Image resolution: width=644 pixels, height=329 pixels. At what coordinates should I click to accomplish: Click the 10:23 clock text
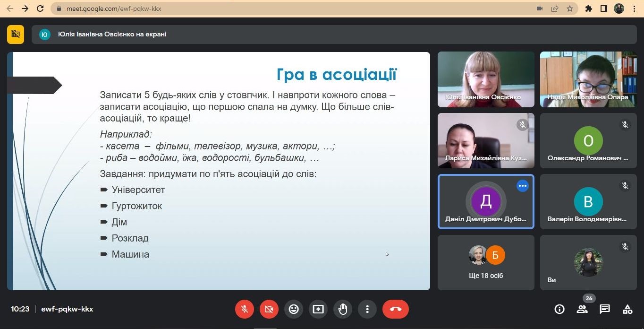pos(20,309)
